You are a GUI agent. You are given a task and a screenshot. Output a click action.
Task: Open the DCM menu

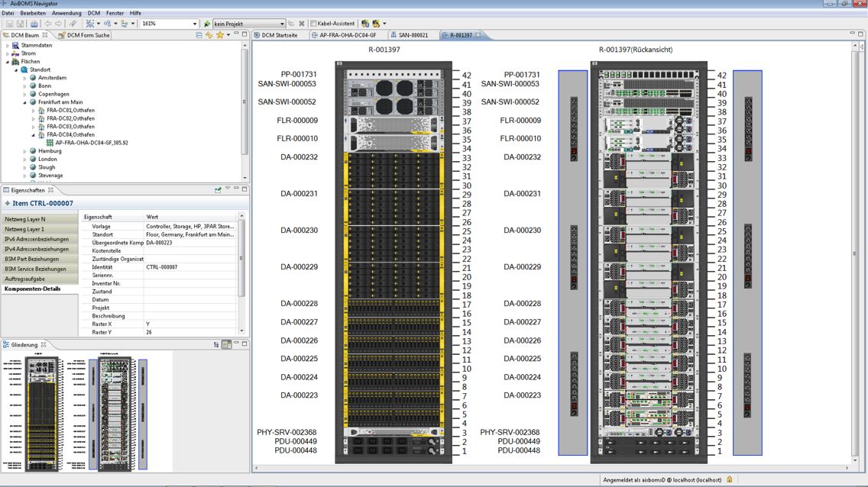point(94,13)
